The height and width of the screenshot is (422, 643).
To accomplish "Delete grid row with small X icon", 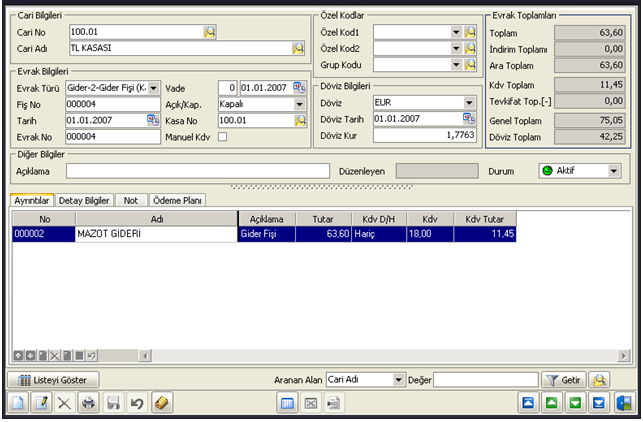I will (x=55, y=356).
